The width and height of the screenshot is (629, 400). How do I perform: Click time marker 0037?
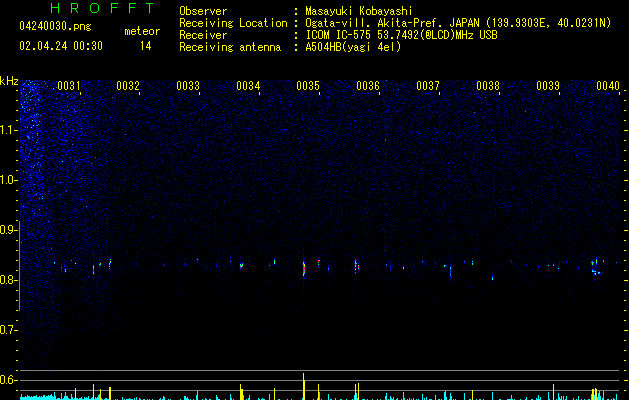[x=428, y=86]
